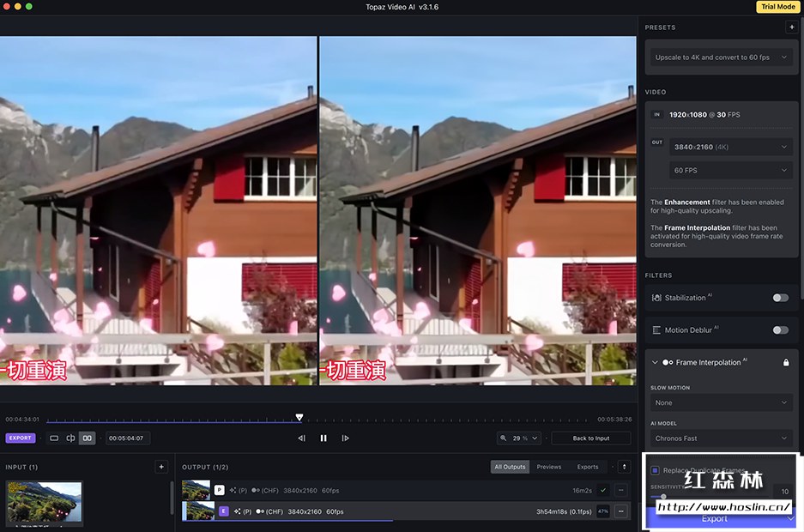Add a new preset with plus icon
The image size is (804, 532).
click(x=791, y=27)
